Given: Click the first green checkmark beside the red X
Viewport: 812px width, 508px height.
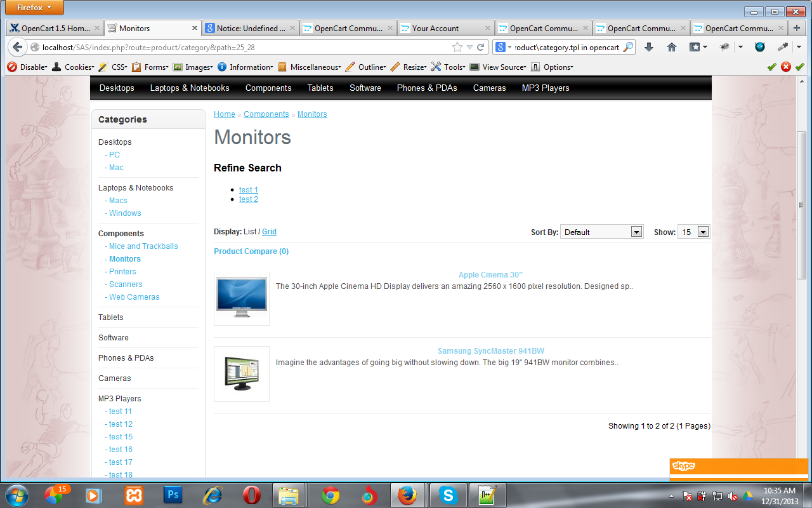Looking at the screenshot, I should [772, 67].
